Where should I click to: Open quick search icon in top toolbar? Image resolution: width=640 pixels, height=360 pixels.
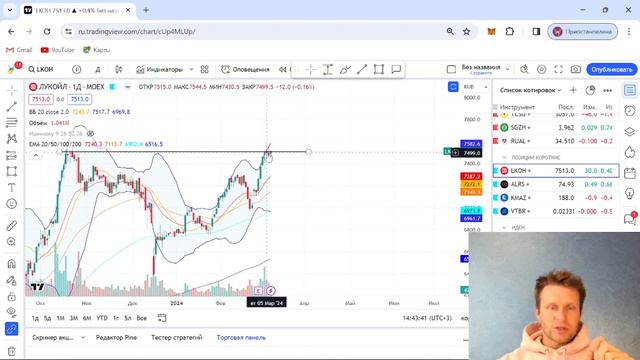(524, 69)
